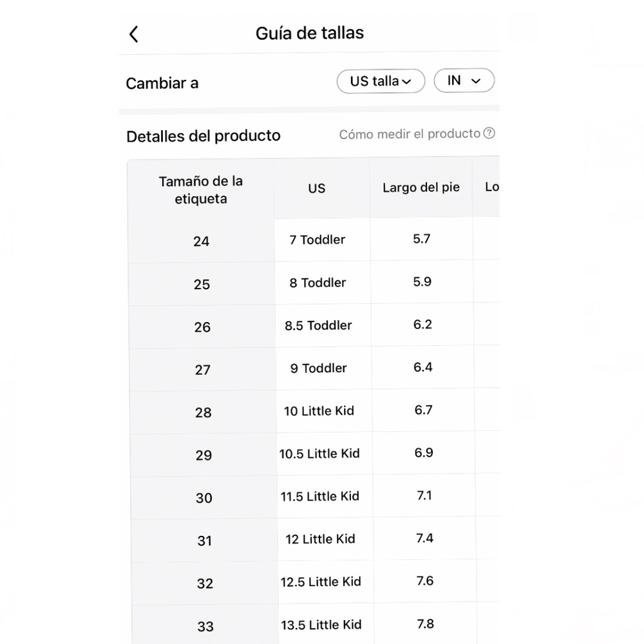Screen dimensions: 644x644
Task: Select foot length value 6.9
Action: click(x=424, y=453)
